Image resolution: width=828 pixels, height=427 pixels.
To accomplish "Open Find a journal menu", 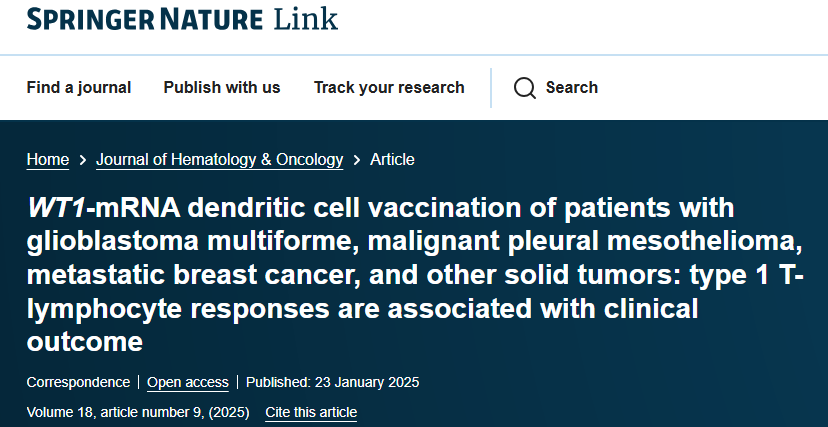I will coord(79,88).
